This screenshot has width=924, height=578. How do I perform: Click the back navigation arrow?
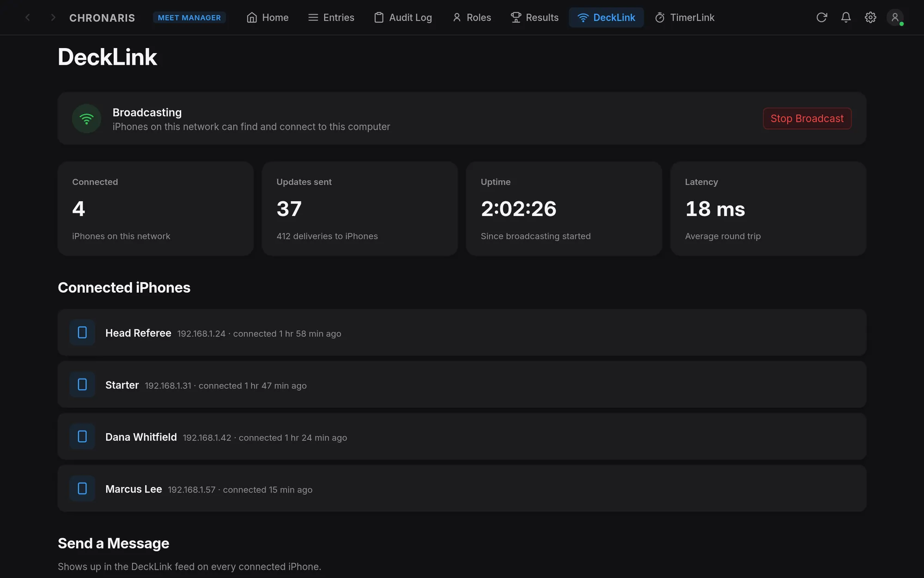point(28,18)
